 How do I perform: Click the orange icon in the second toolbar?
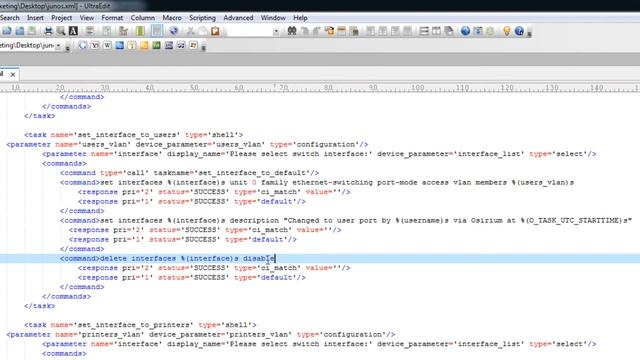[144, 45]
